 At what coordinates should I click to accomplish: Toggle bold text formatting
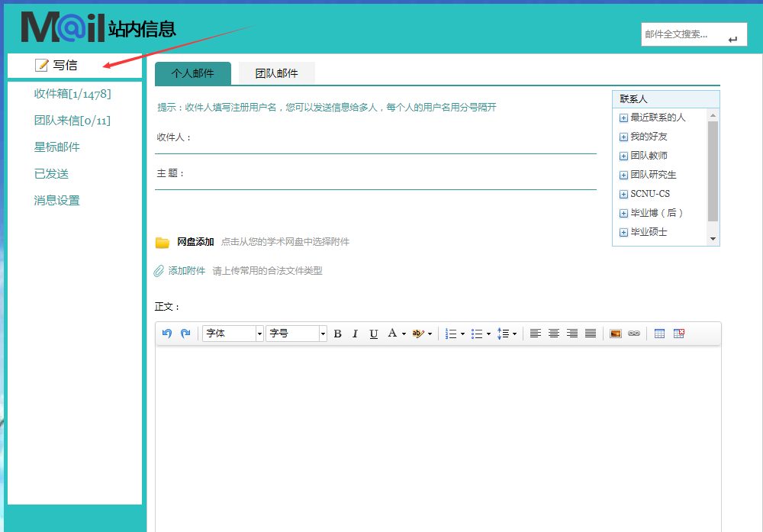337,334
